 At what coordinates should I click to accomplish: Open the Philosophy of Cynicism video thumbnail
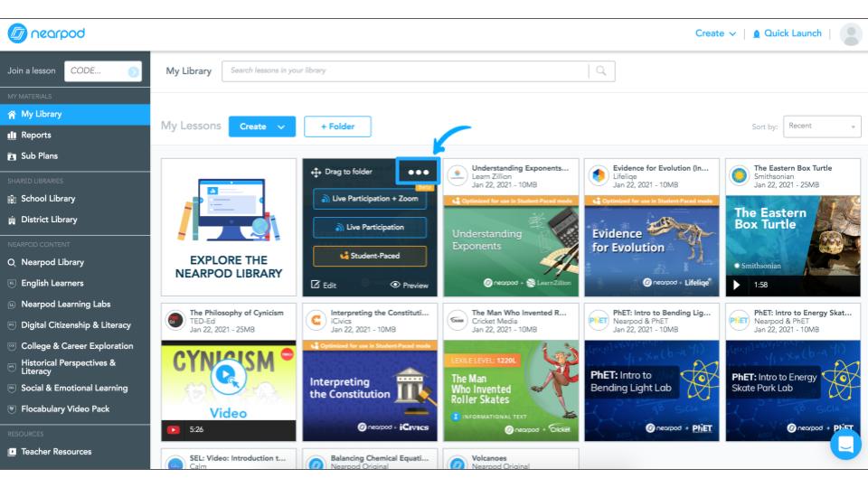coord(229,380)
